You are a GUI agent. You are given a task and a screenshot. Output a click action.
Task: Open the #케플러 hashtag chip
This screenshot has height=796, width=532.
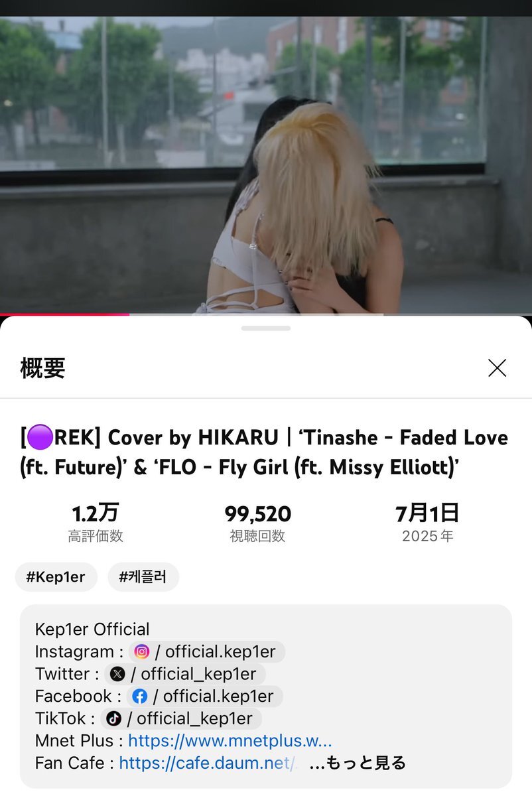tap(143, 577)
